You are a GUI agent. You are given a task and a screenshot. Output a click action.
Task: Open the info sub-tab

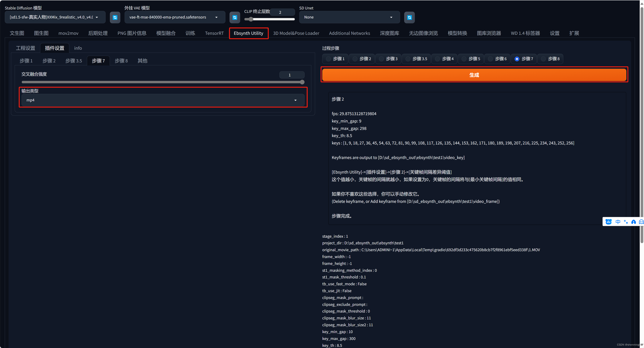pos(78,48)
